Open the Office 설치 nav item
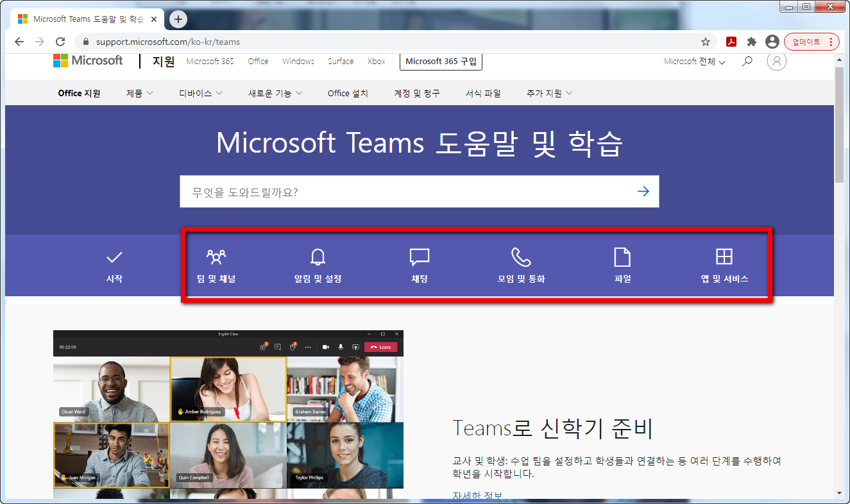Screen dimensions: 850x504 [348, 93]
